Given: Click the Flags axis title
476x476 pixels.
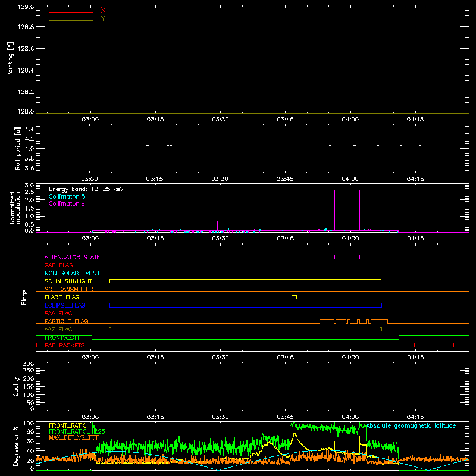Looking at the screenshot, I should [24, 297].
